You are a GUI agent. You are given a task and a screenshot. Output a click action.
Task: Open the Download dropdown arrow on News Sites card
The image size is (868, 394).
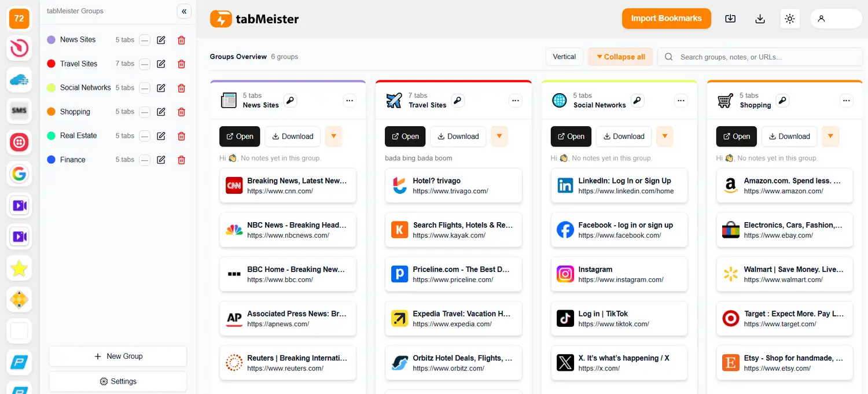coord(334,136)
